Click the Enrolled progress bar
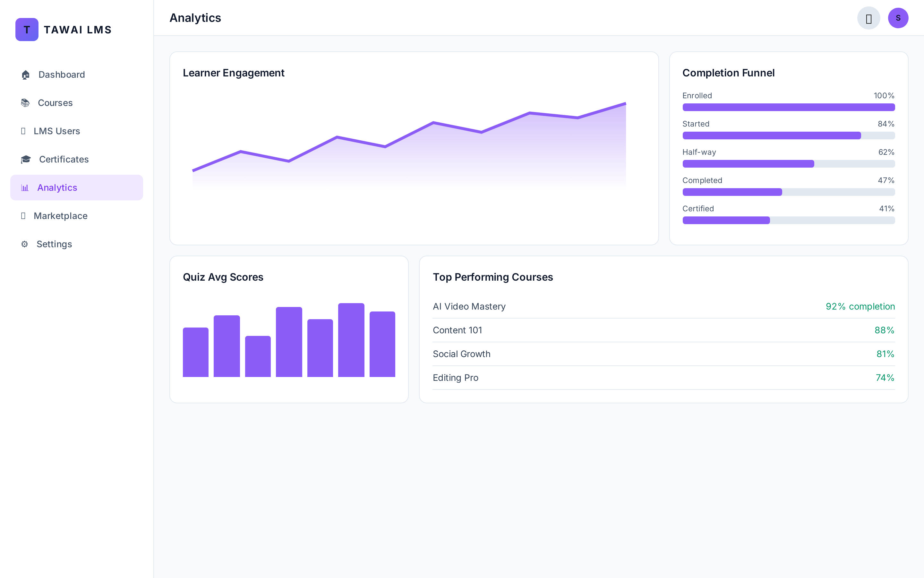924x578 pixels. (789, 108)
